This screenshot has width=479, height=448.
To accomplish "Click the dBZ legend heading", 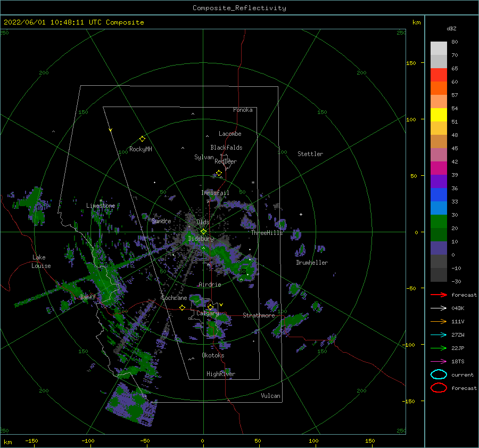I will coord(451,28).
